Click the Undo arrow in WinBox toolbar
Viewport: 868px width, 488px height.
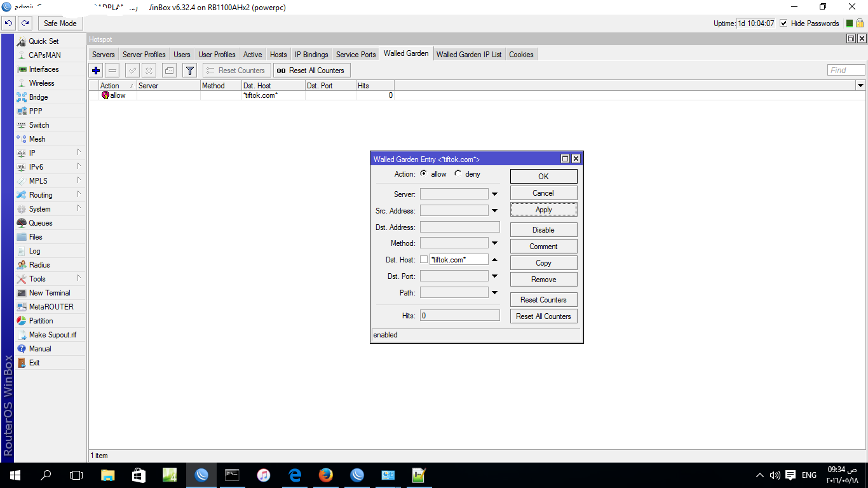8,24
